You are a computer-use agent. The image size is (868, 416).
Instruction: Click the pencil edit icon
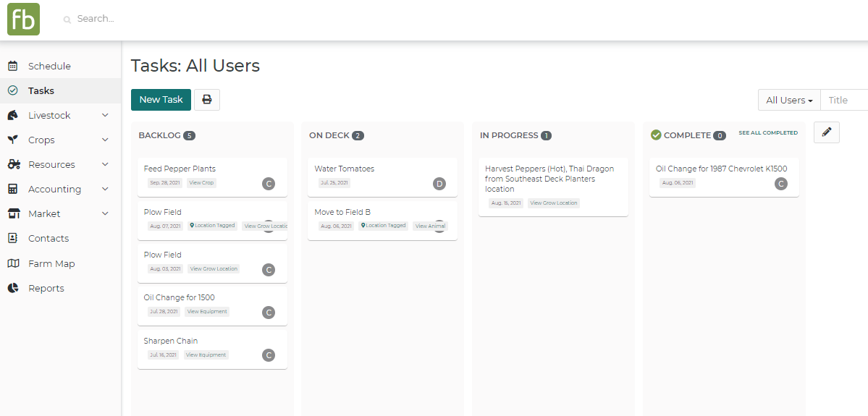point(826,132)
